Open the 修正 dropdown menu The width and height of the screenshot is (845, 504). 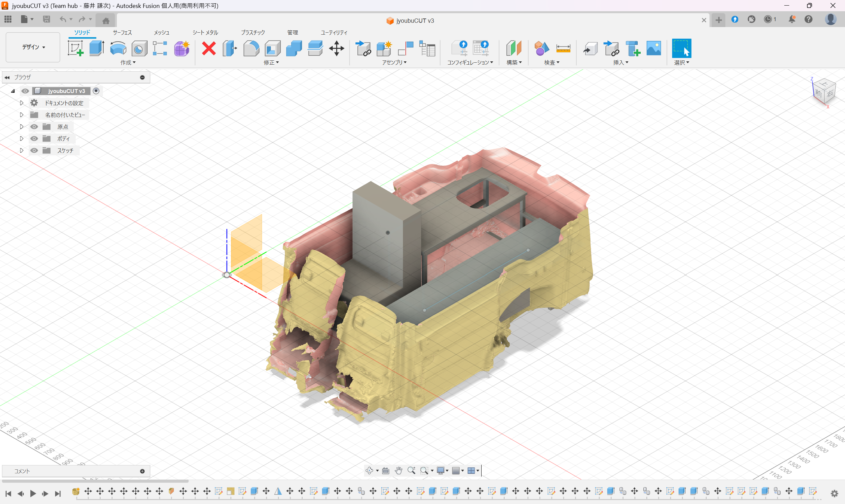coord(271,62)
